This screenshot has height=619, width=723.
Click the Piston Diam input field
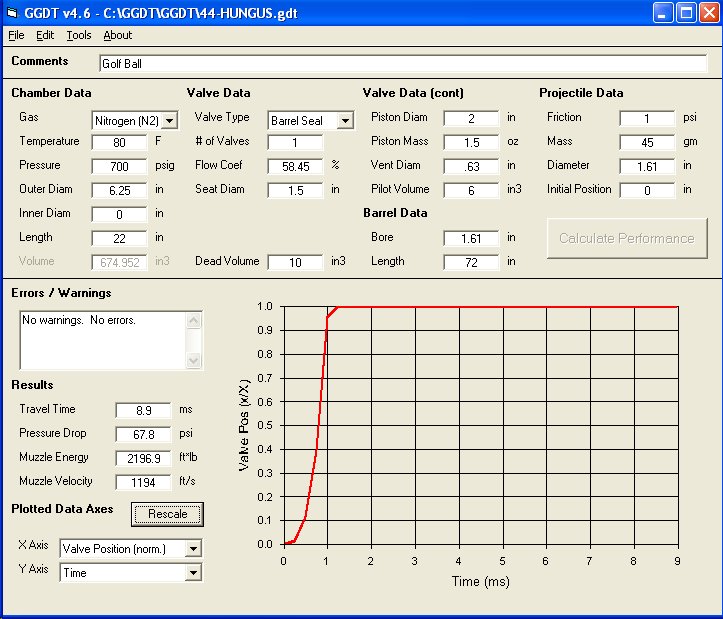tap(471, 118)
